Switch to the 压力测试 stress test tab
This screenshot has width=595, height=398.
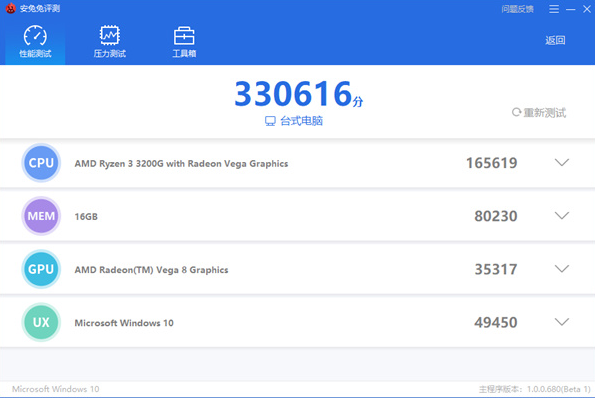point(110,41)
